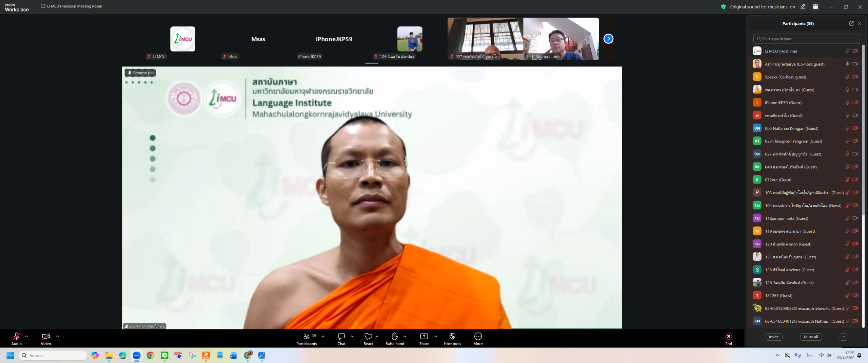Open Google Chrome from the taskbar
The width and height of the screenshot is (868, 363).
click(x=150, y=356)
